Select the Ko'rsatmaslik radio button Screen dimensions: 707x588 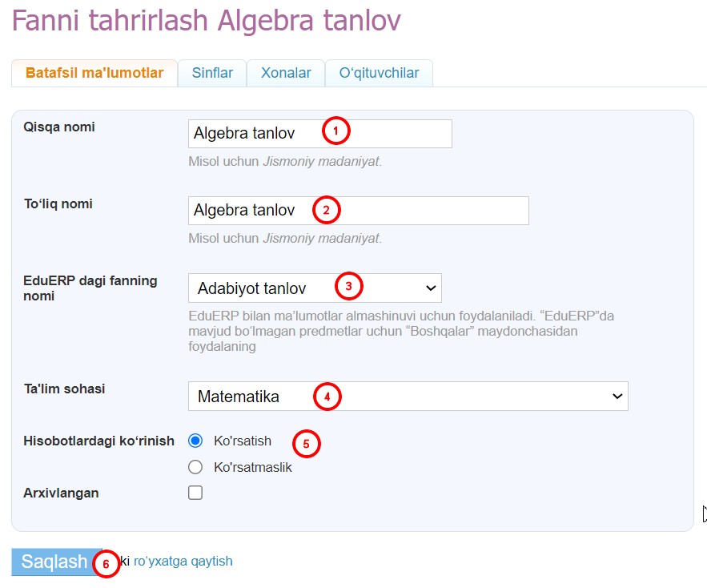195,467
